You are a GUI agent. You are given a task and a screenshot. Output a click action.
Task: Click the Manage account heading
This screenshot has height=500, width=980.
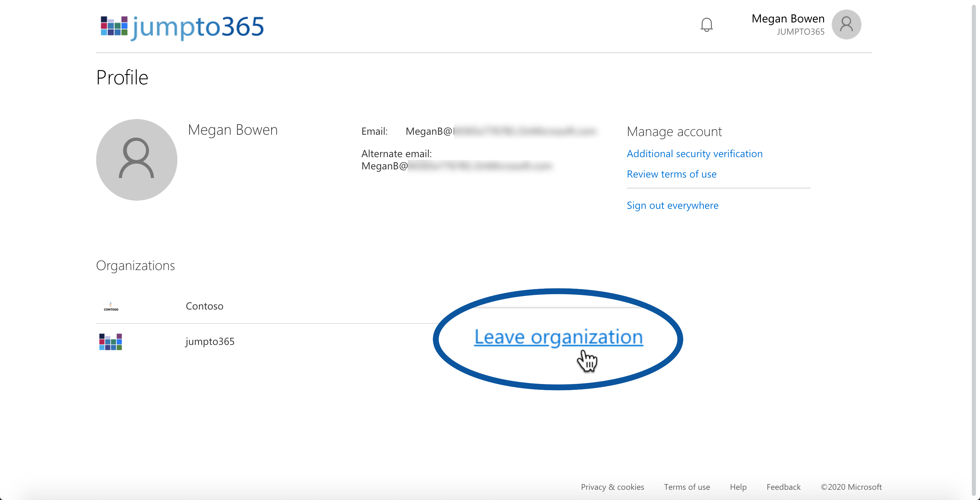[674, 132]
